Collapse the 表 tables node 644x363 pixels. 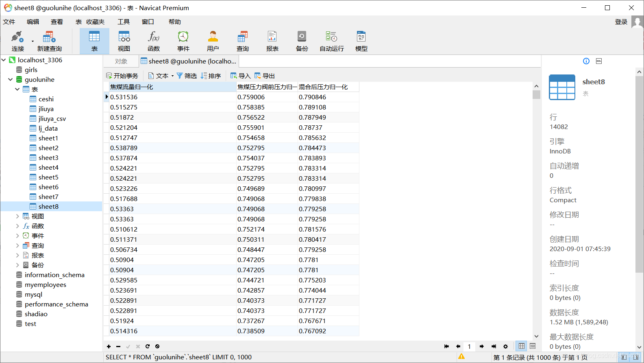coord(17,89)
